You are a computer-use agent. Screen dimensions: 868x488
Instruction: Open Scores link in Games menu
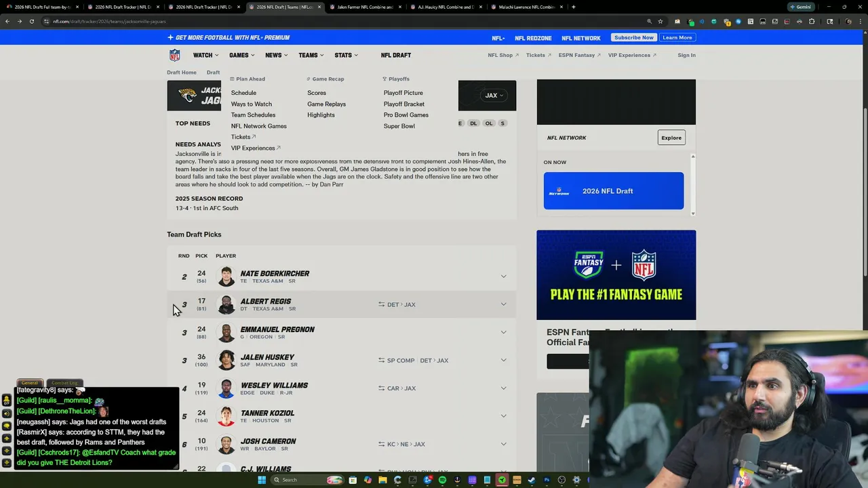(317, 93)
